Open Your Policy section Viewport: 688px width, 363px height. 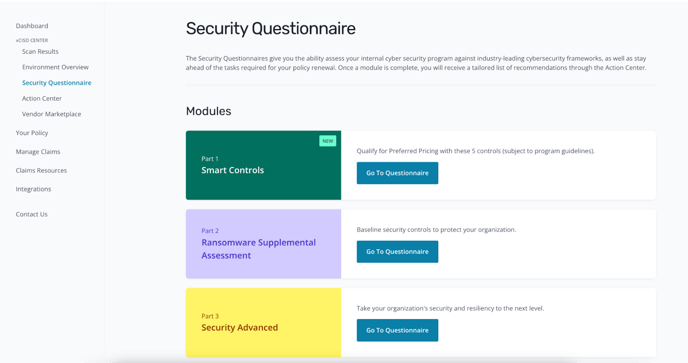click(x=32, y=133)
